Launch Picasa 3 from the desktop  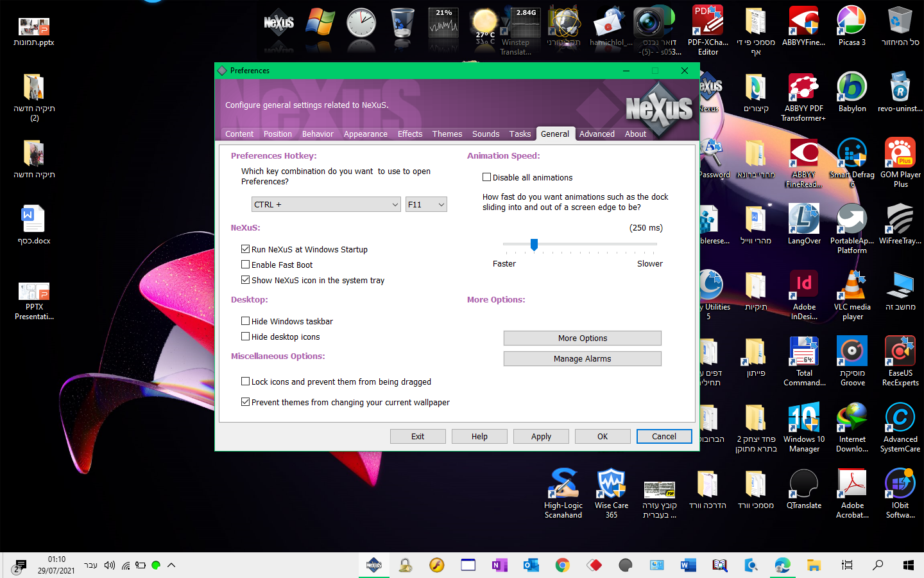[852, 26]
